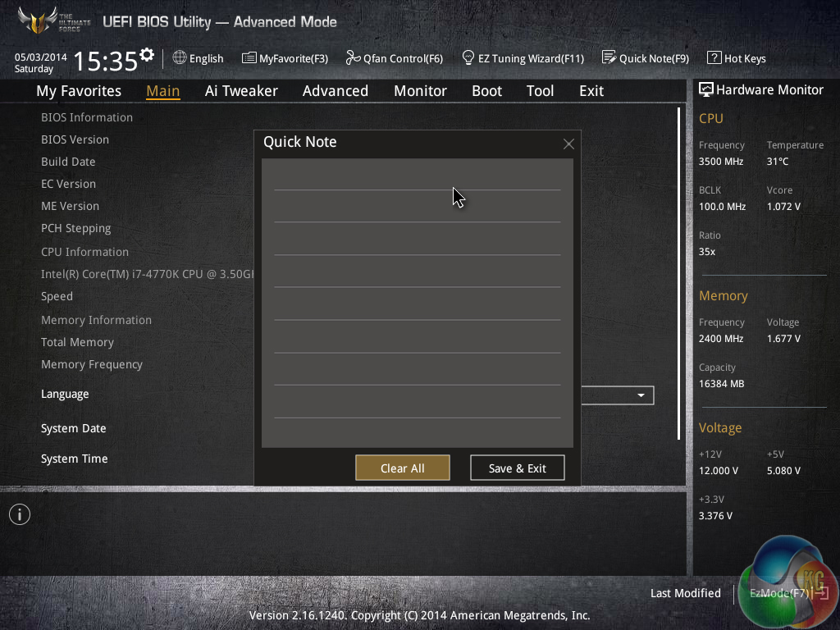Click the 15:35 clock display
The height and width of the screenshot is (630, 840).
click(106, 61)
